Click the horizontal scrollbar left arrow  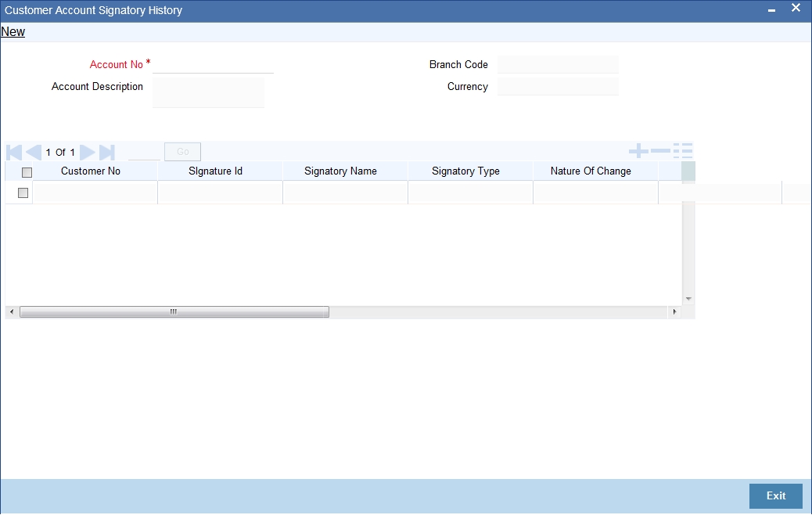click(x=12, y=312)
